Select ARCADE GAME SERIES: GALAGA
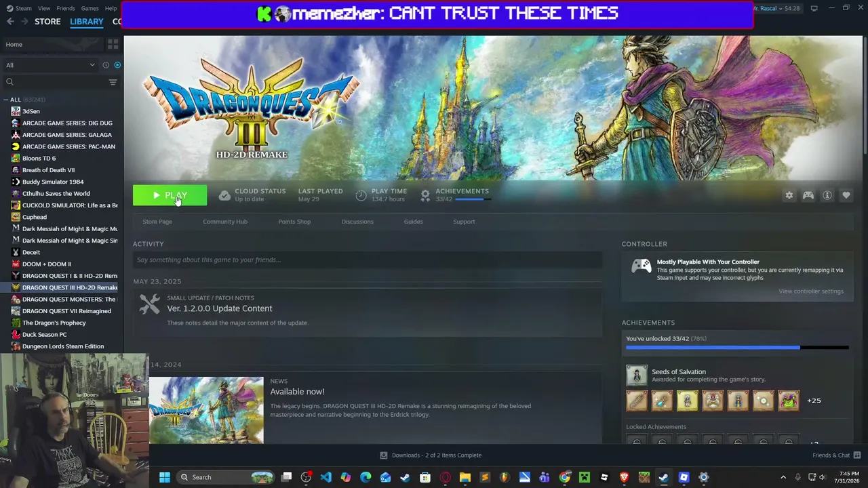 67,135
